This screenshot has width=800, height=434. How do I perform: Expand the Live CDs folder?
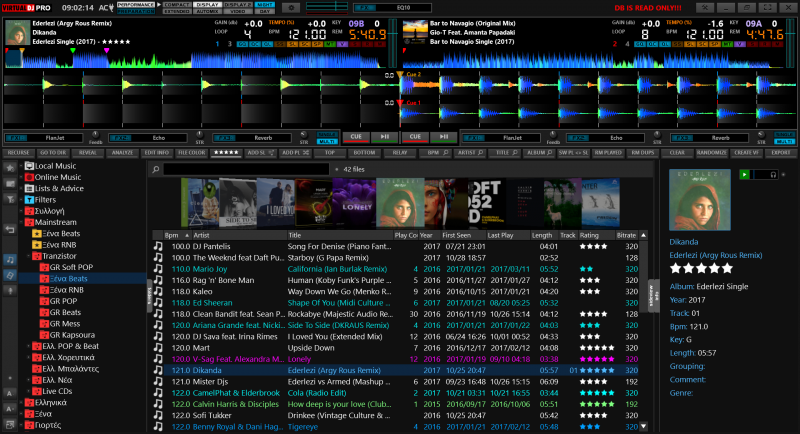[29, 391]
